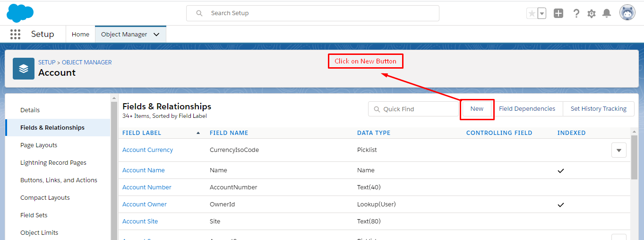Click the Setup gear icon
The width and height of the screenshot is (644, 240).
click(592, 13)
